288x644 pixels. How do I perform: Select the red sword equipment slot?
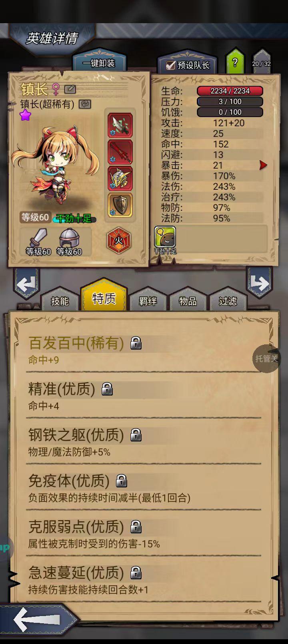pos(120,152)
